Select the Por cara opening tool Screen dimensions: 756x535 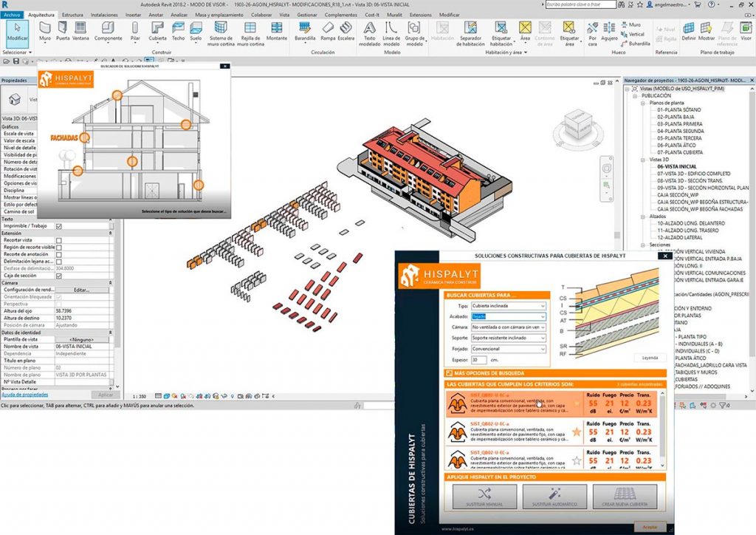[593, 34]
